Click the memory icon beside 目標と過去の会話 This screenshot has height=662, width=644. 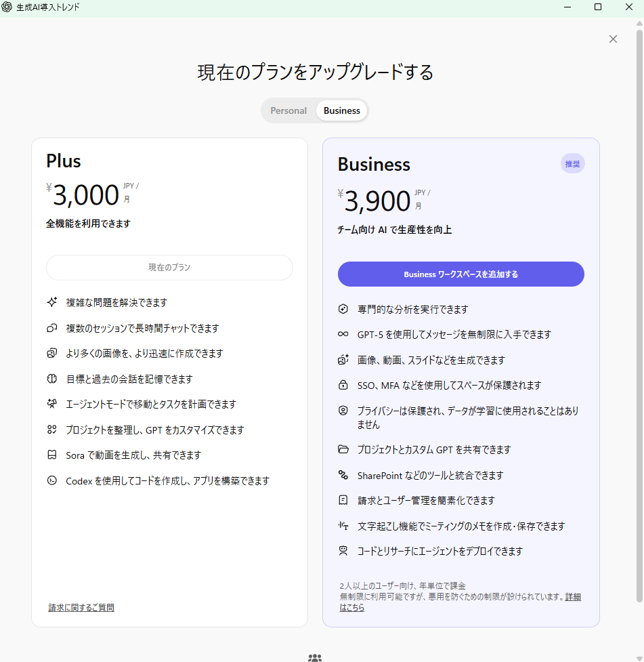[51, 379]
